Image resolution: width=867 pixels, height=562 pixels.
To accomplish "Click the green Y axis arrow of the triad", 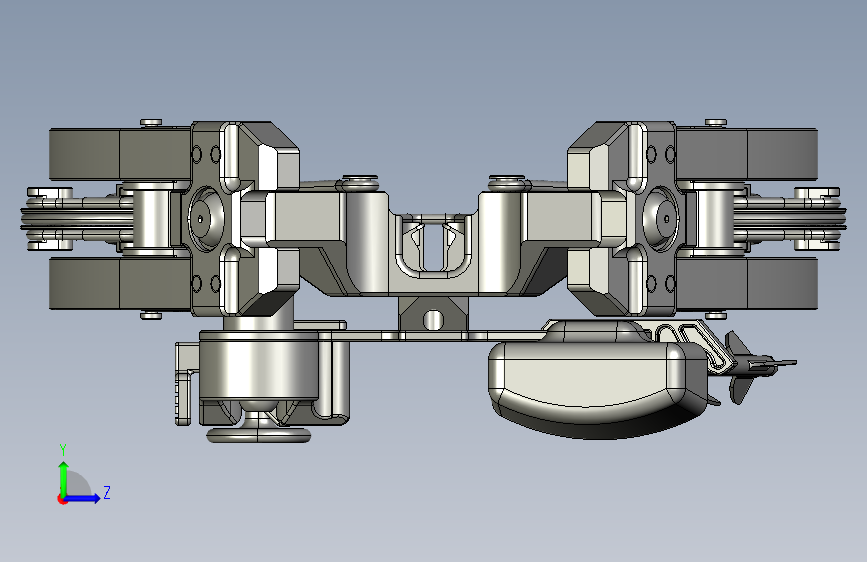I will point(64,478).
